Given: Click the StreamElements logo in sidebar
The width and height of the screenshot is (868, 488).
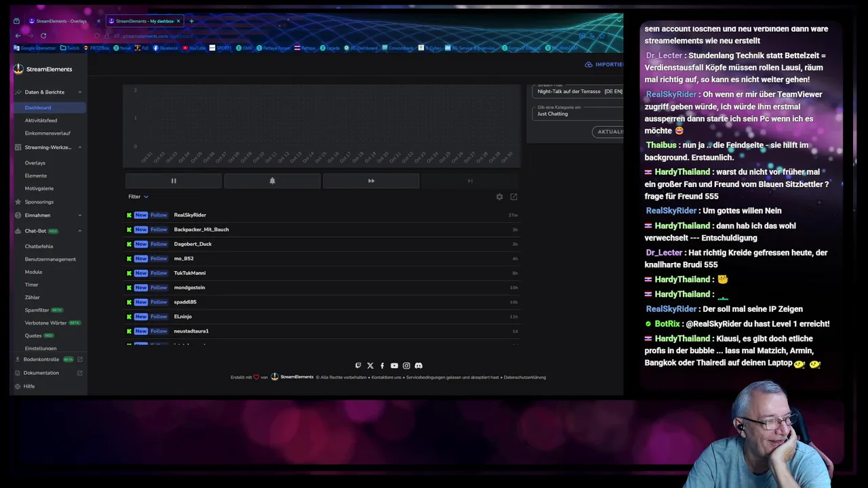Looking at the screenshot, I should pyautogui.click(x=43, y=69).
